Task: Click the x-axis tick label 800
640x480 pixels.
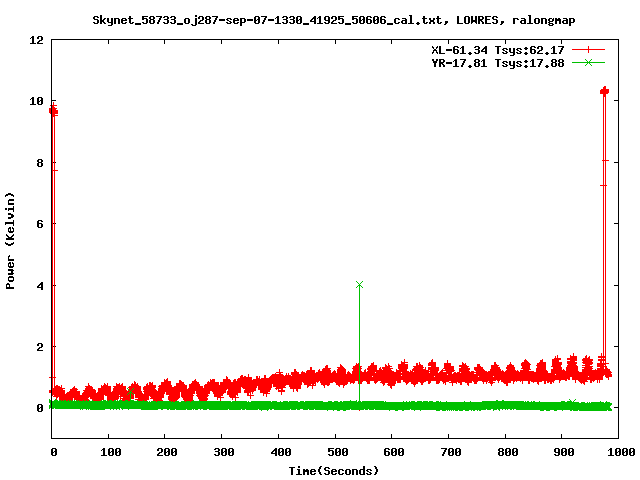Action: tap(507, 452)
